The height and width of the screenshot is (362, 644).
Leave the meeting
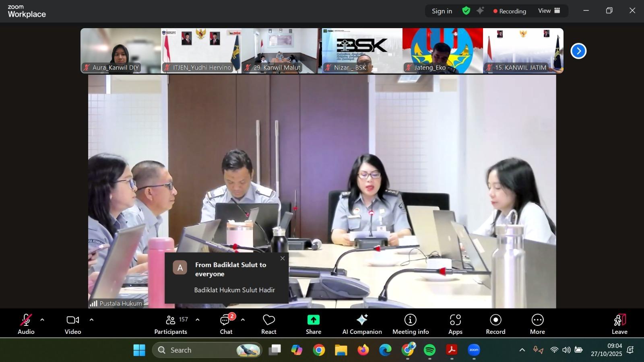coord(619,324)
